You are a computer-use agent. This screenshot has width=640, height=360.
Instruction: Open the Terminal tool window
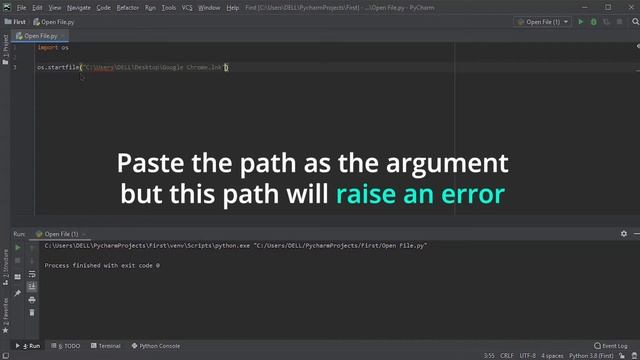click(x=106, y=346)
